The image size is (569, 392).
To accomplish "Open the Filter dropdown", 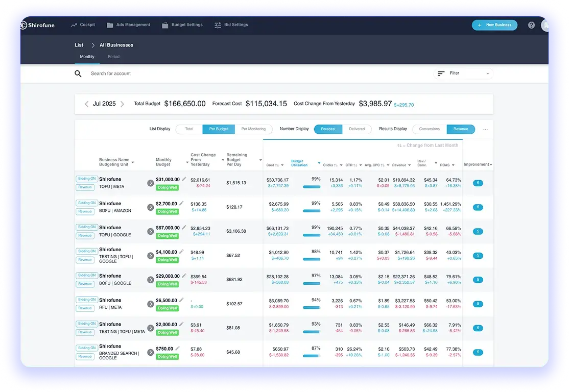I will [x=463, y=73].
